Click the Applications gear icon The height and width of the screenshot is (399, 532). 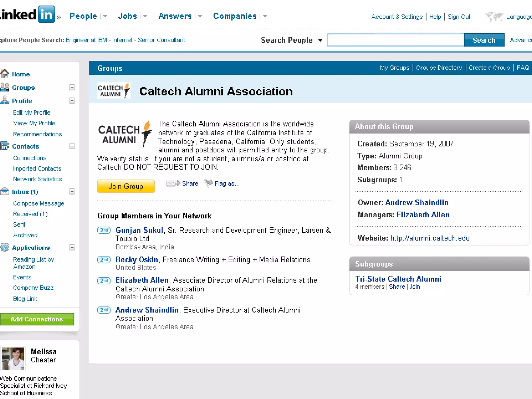(x=5, y=247)
